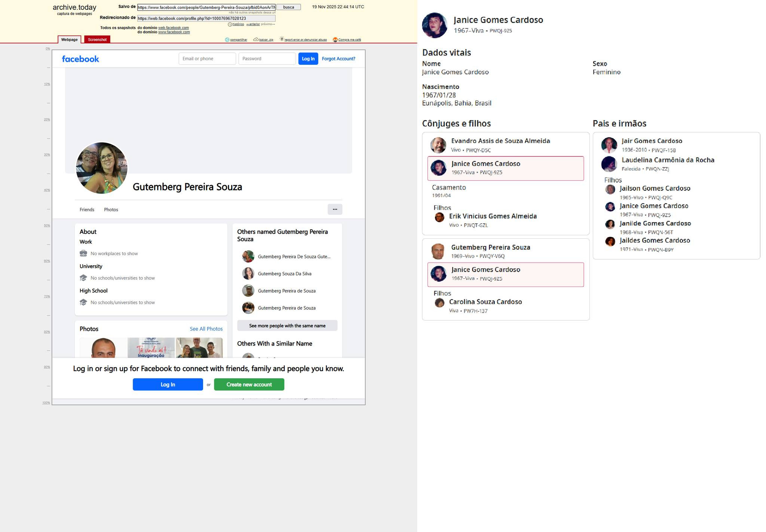Click the busca search button
Image resolution: width=766 pixels, height=532 pixels.
pos(288,7)
